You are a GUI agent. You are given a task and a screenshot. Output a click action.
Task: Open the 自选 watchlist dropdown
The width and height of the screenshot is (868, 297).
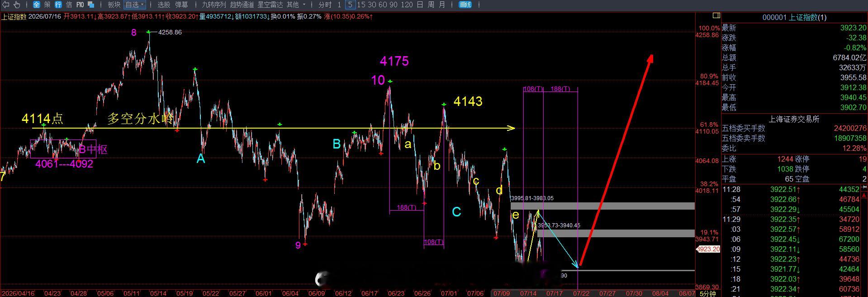pyautogui.click(x=135, y=5)
